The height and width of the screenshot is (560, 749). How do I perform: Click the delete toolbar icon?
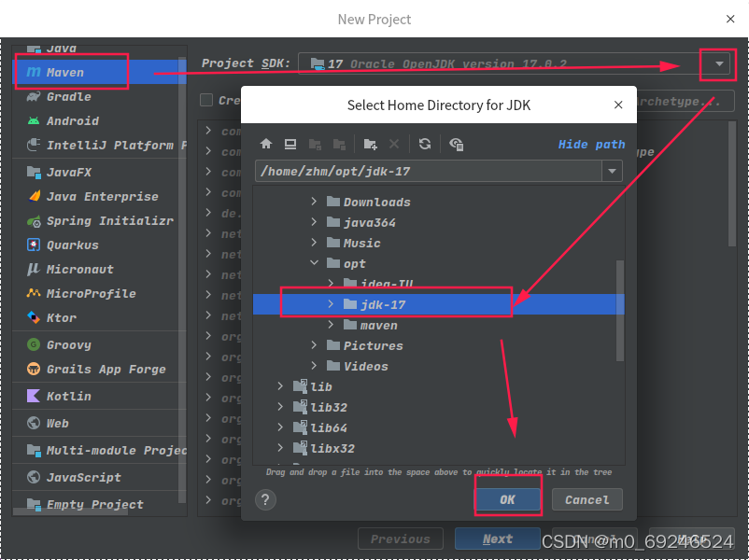pos(394,144)
